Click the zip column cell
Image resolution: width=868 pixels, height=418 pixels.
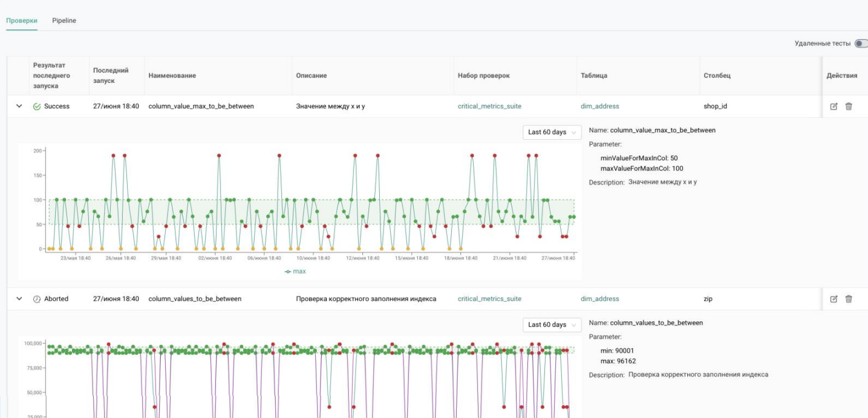[x=709, y=299]
